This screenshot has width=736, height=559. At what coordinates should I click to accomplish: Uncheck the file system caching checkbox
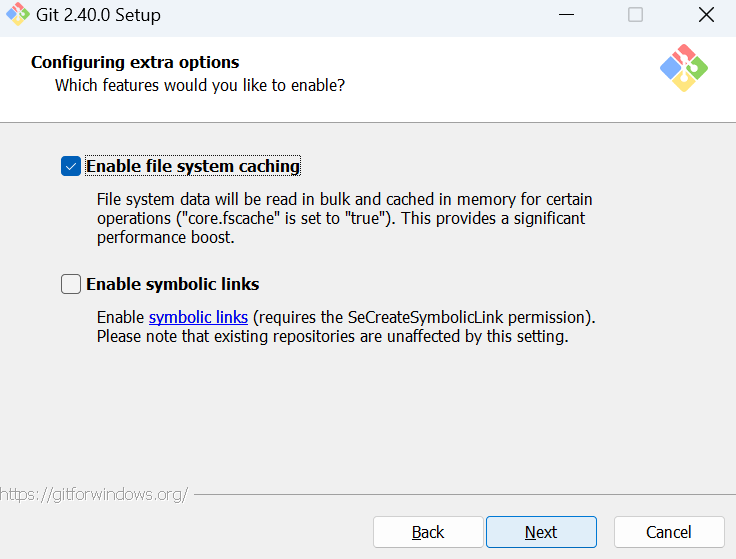pyautogui.click(x=71, y=166)
